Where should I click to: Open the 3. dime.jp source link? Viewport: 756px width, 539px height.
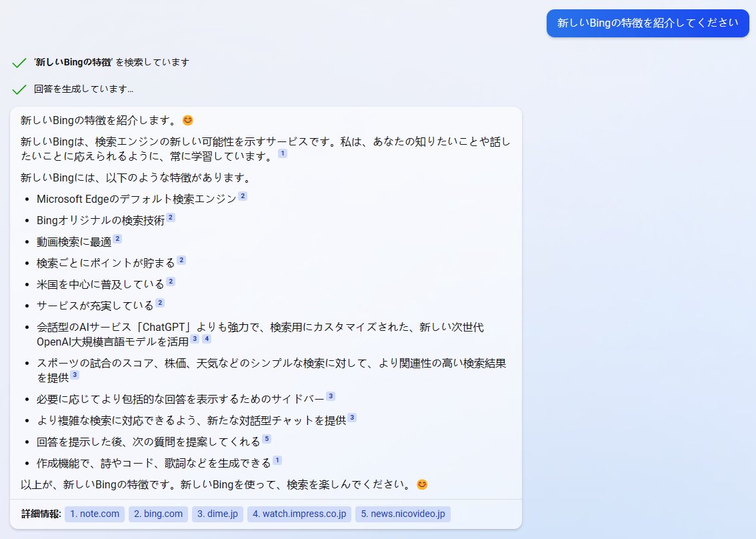217,514
